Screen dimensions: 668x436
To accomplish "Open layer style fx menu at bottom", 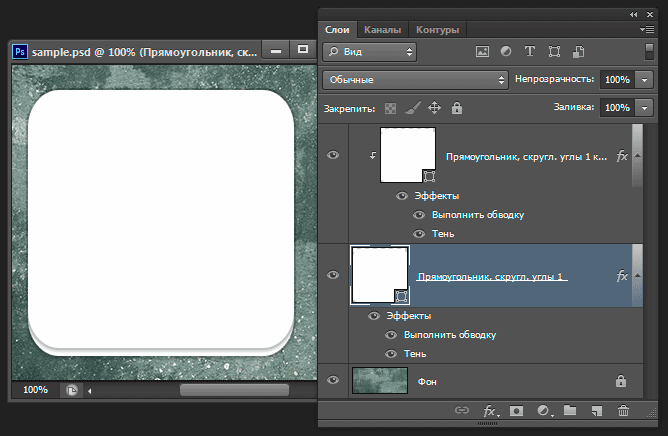I will (490, 410).
